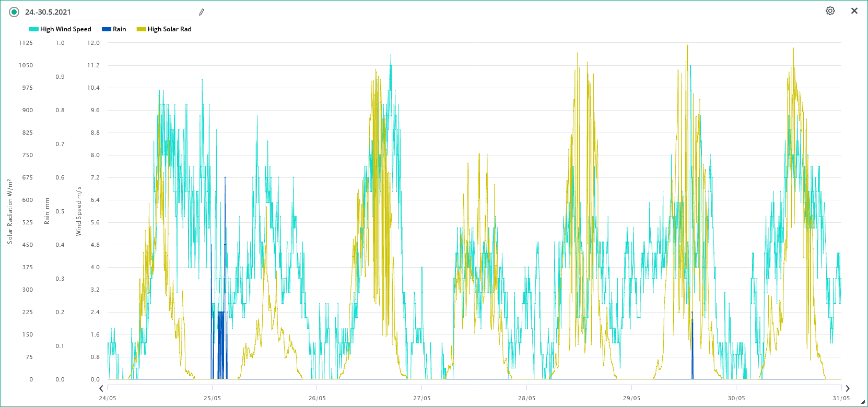
Task: Click the Solar Radiation W/m² axis title
Action: coord(10,211)
